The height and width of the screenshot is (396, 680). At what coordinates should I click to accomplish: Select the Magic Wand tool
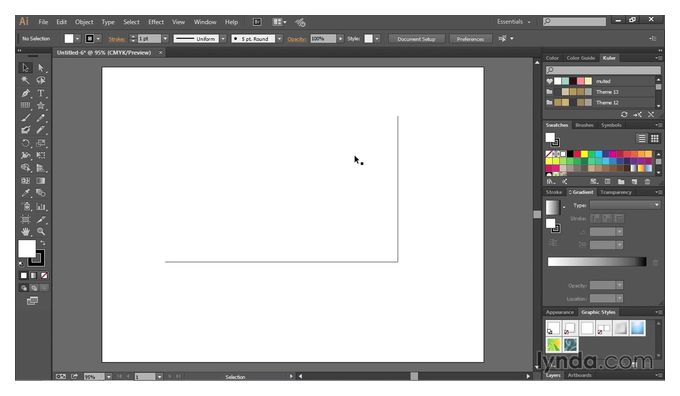tap(26, 80)
